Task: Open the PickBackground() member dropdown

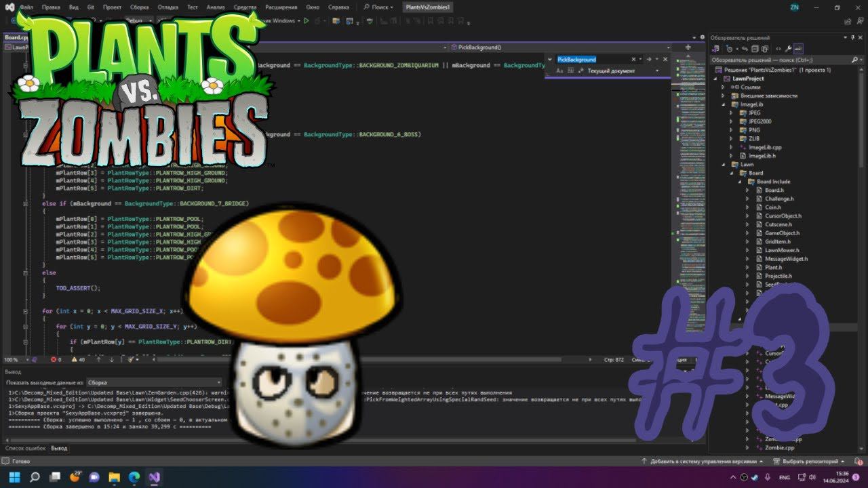Action: [x=561, y=47]
